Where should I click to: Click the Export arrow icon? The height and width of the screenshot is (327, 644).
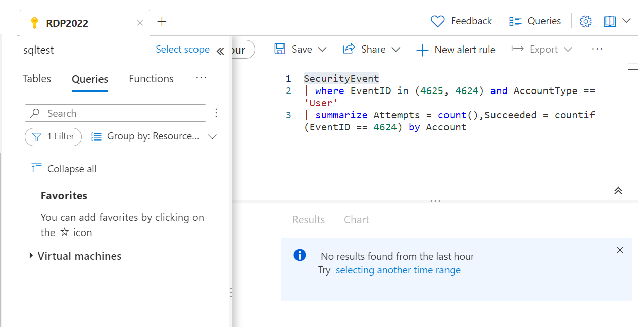[x=517, y=49]
